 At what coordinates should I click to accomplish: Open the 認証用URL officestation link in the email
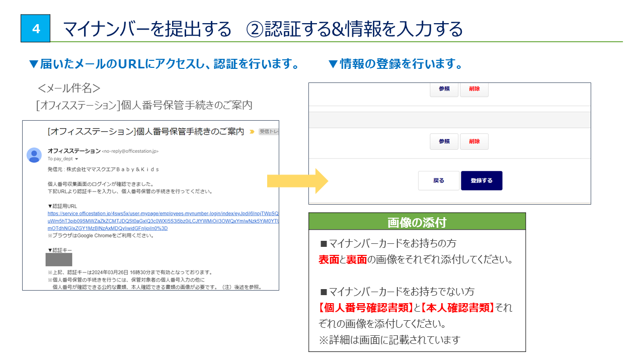point(163,221)
